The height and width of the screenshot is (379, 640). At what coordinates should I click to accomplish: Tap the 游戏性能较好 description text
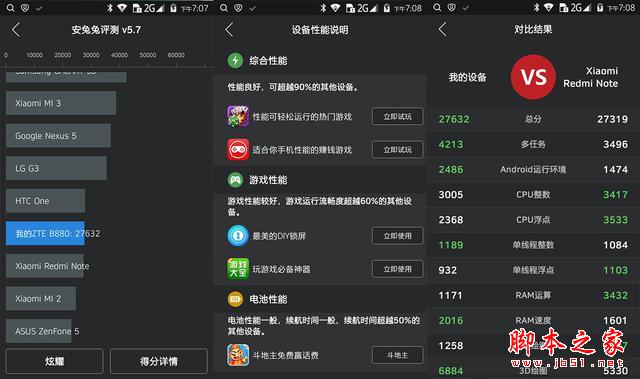click(320, 206)
